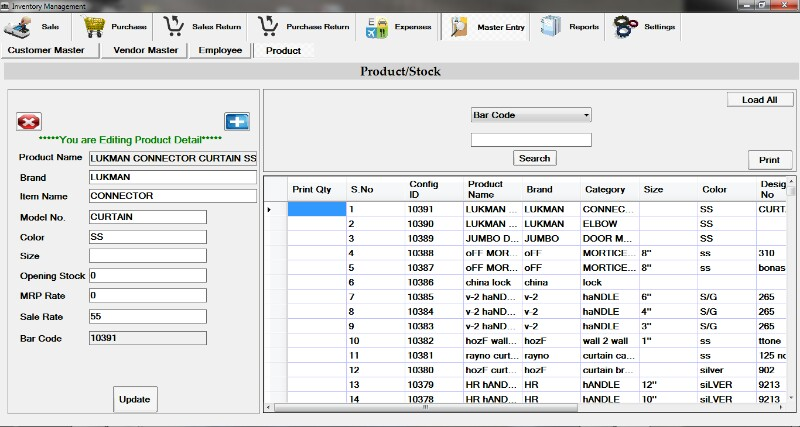
Task: Click the JUMBO brand cell
Action: point(551,239)
